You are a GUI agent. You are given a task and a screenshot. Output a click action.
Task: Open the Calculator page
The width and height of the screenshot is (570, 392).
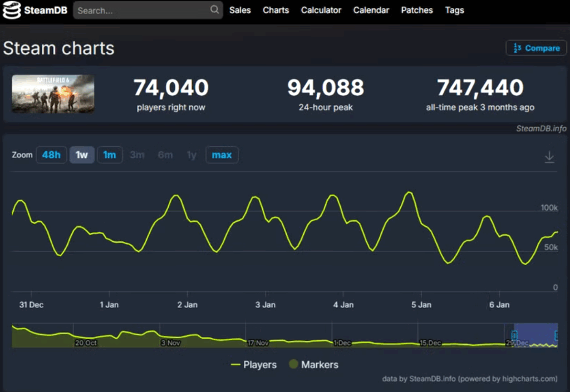tap(321, 10)
